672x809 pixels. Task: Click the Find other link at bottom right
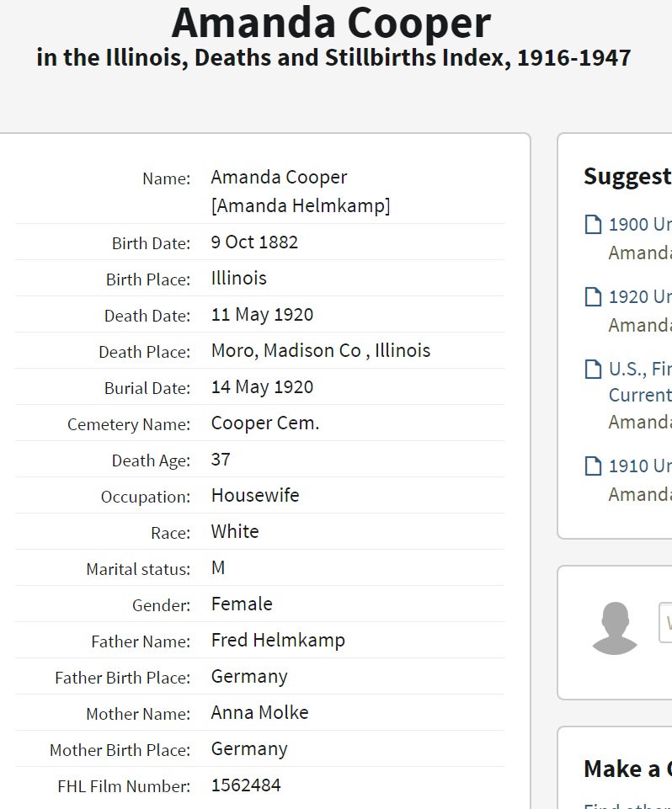tap(627, 806)
